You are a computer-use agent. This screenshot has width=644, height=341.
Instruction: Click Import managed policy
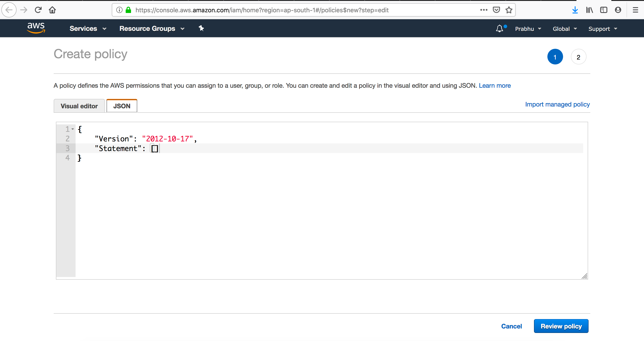pyautogui.click(x=557, y=104)
